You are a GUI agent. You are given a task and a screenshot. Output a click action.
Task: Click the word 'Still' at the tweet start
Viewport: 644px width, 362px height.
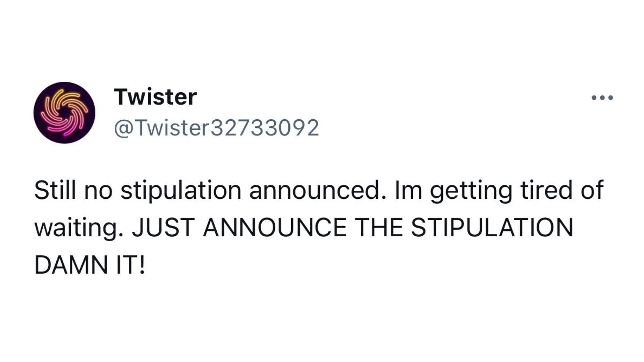55,190
